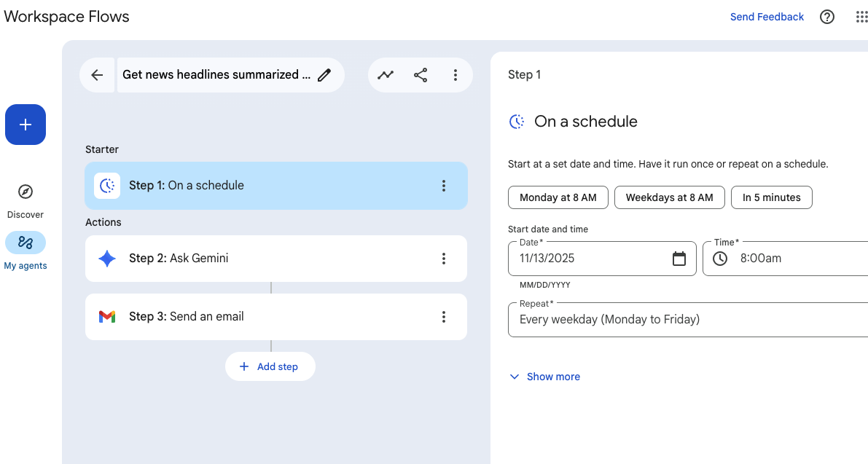The height and width of the screenshot is (464, 868).
Task: Click the blue plus create button
Action: [26, 125]
